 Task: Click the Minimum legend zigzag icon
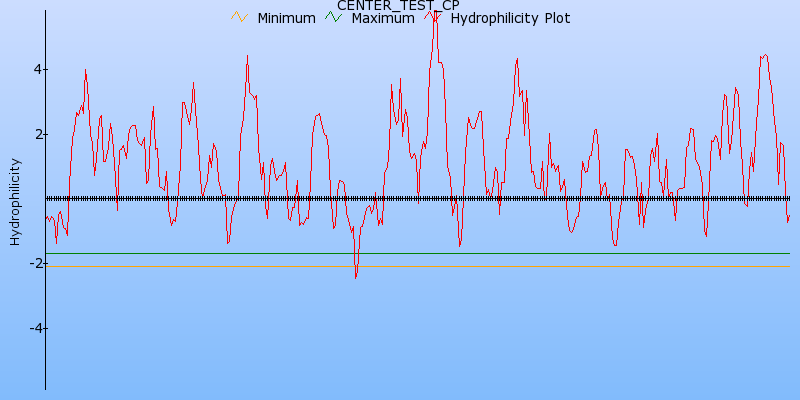239,17
